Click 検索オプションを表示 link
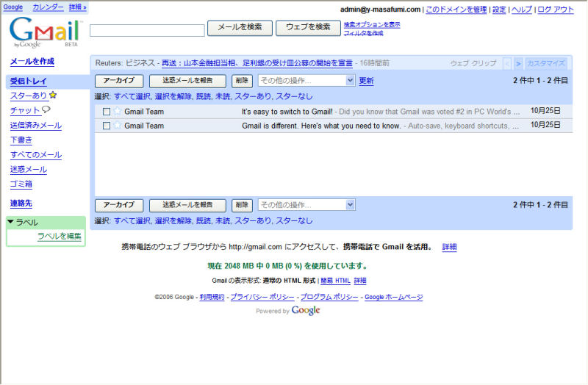This screenshot has height=385, width=588. (x=372, y=25)
